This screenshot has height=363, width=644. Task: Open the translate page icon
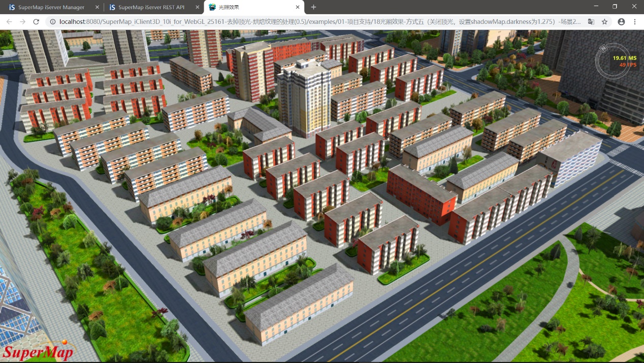(x=591, y=22)
